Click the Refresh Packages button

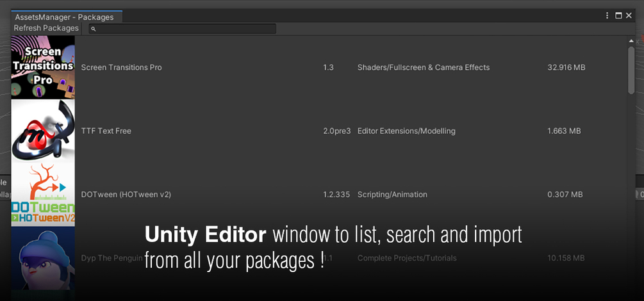click(x=46, y=28)
